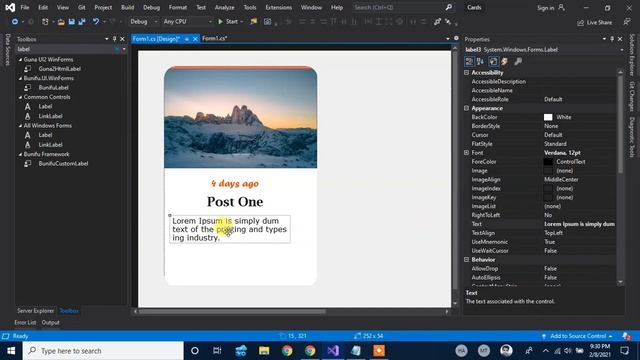Click the Text property value field
Screen dimensions: 640x360
[579, 224]
